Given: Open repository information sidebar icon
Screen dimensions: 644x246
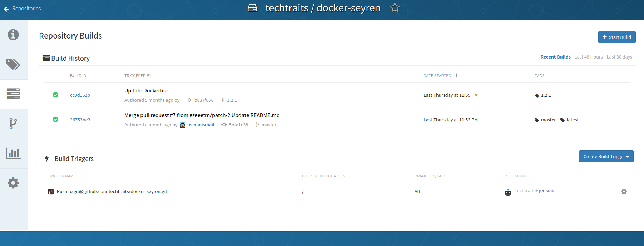Looking at the screenshot, I should [x=13, y=35].
